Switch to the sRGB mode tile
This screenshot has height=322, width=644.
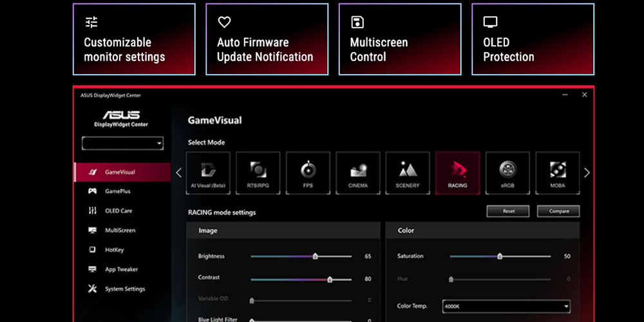pos(507,173)
